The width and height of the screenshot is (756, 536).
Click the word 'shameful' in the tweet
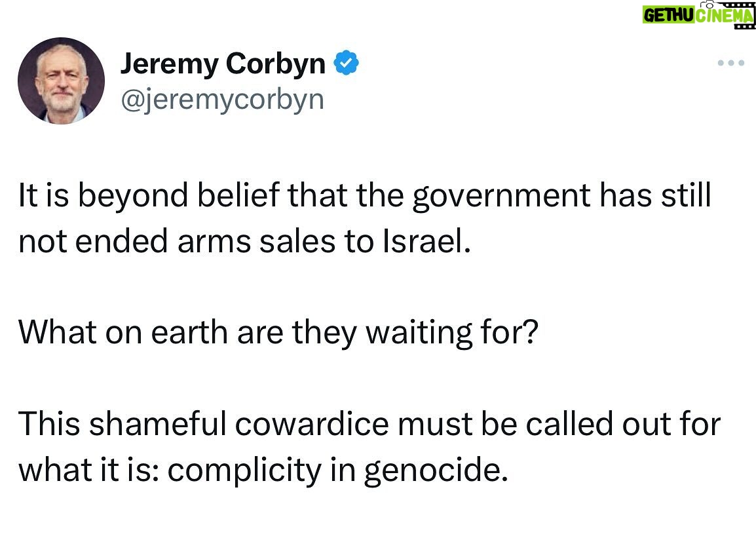click(x=157, y=423)
